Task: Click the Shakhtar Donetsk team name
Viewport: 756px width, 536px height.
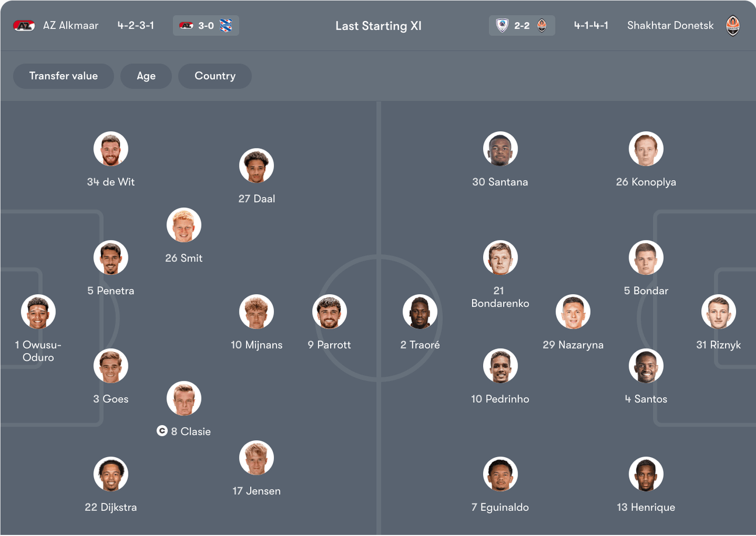Action: [670, 26]
